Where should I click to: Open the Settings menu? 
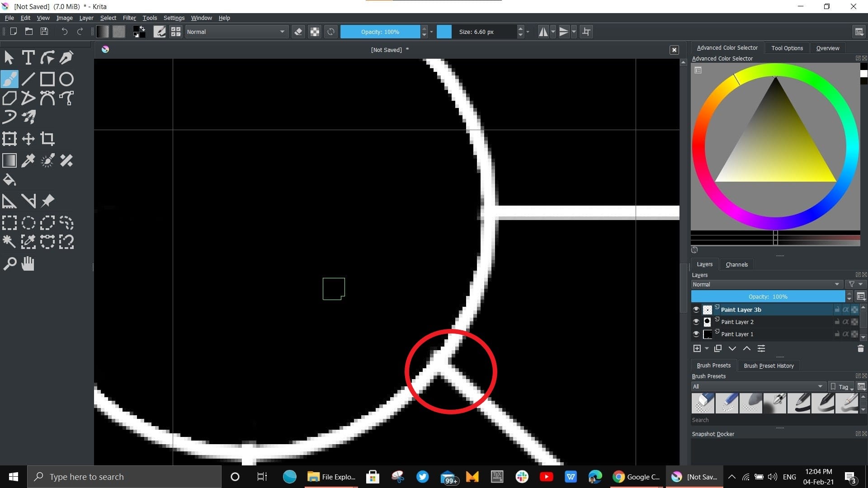[174, 18]
